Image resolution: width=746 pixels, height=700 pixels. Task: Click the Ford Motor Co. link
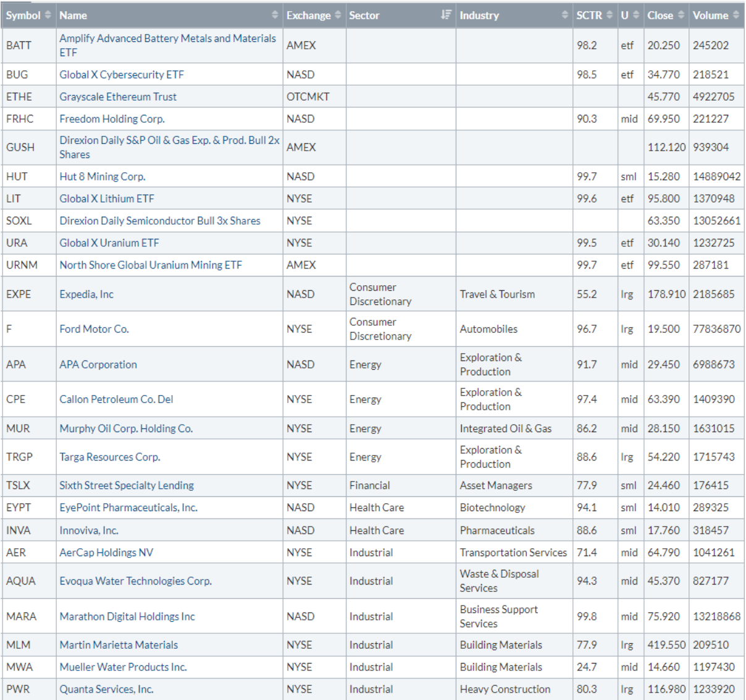[94, 329]
